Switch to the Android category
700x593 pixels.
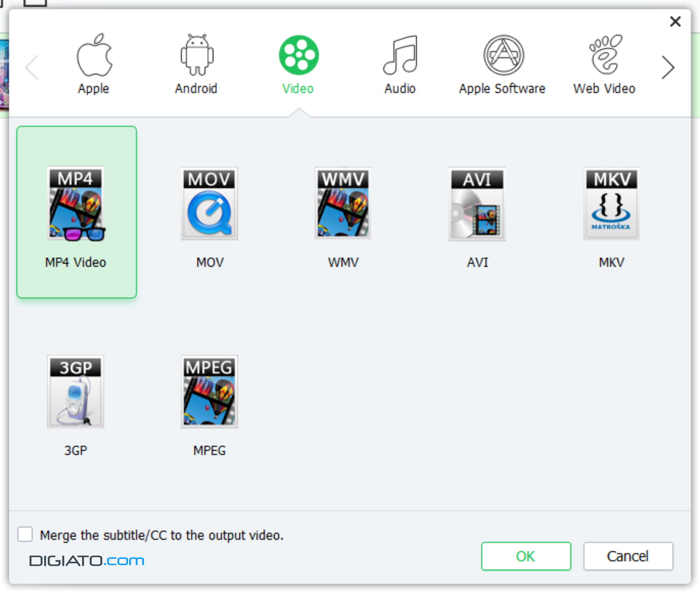[196, 64]
